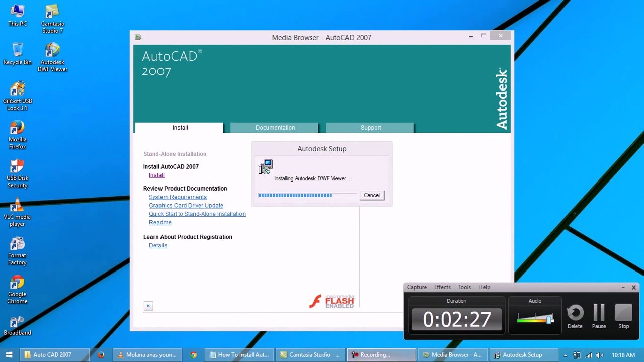Open the Help menu in recorder
Viewport: 644px width, 362px height.
pos(484,287)
